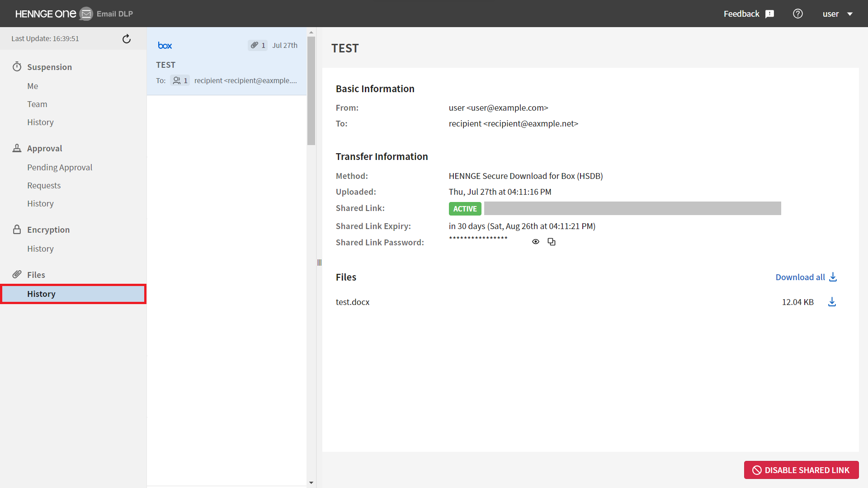Viewport: 868px width, 488px height.
Task: Click the Feedback speech bubble icon
Action: 769,14
